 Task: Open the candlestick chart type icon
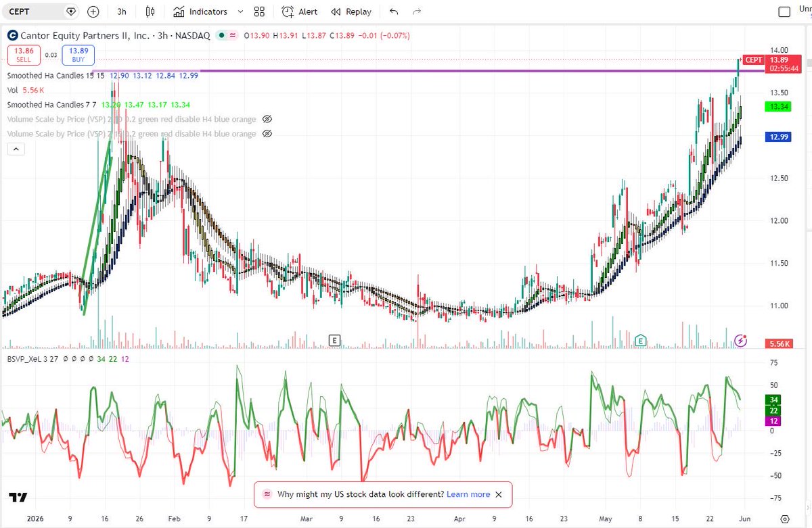tap(150, 11)
